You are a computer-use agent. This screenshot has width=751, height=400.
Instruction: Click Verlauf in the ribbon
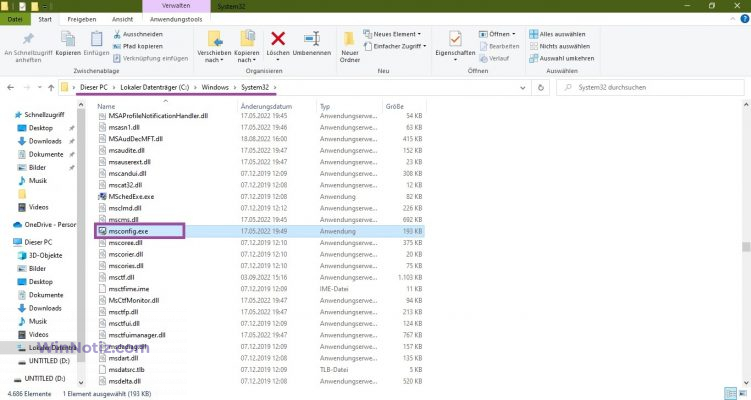pos(494,58)
